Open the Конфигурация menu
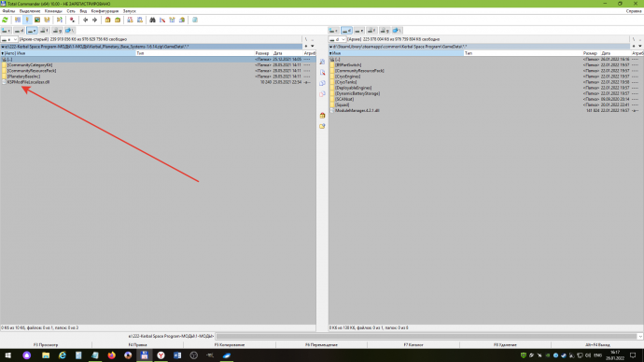The height and width of the screenshot is (362, 644). coord(105,11)
